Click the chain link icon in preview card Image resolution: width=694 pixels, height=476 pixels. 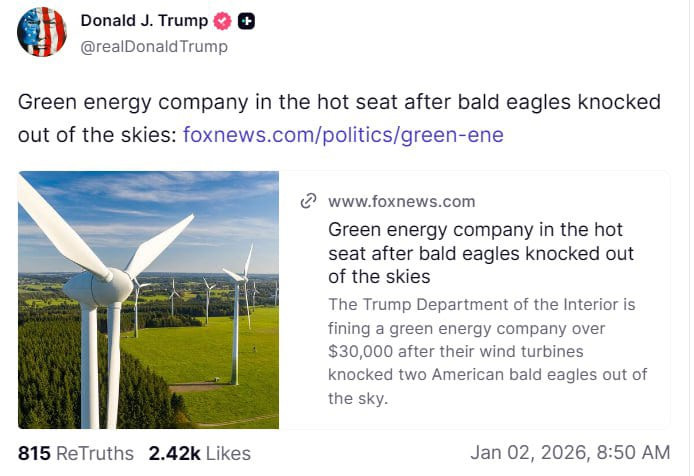coord(309,201)
